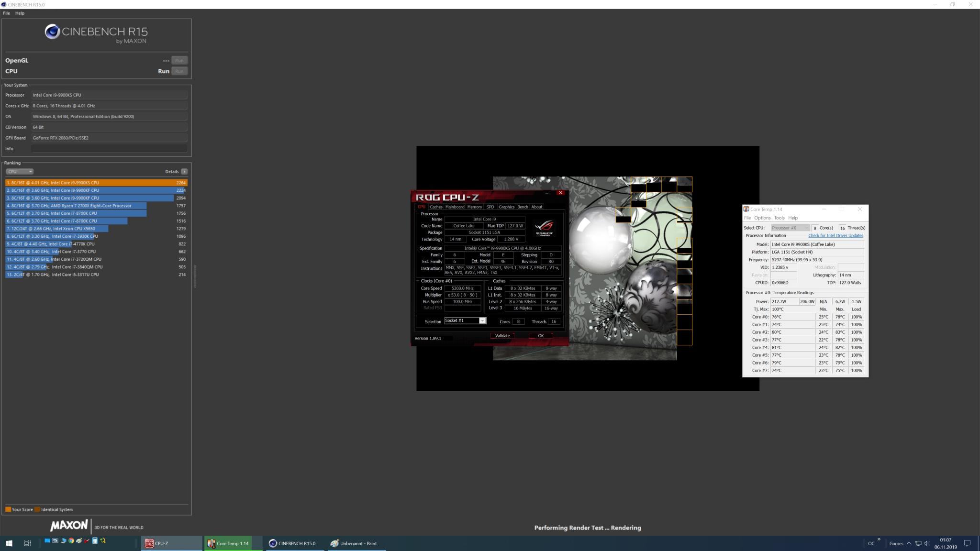Click the Details arrow in the Ranking panel
Viewport: 980px width, 551px height.
click(x=184, y=171)
